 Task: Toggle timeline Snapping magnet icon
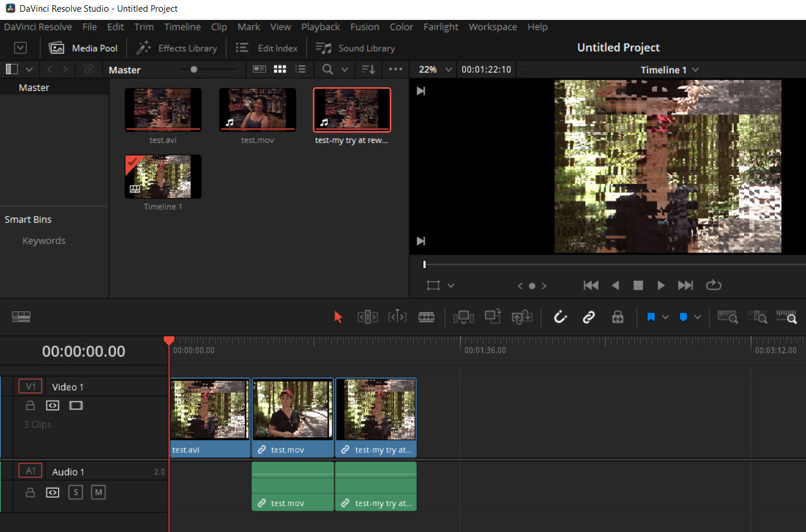[x=561, y=317]
